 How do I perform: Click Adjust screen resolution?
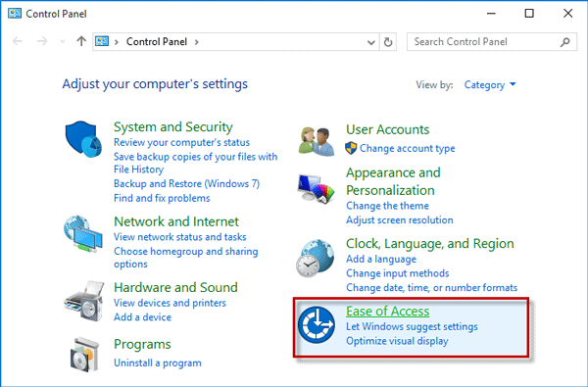click(400, 219)
